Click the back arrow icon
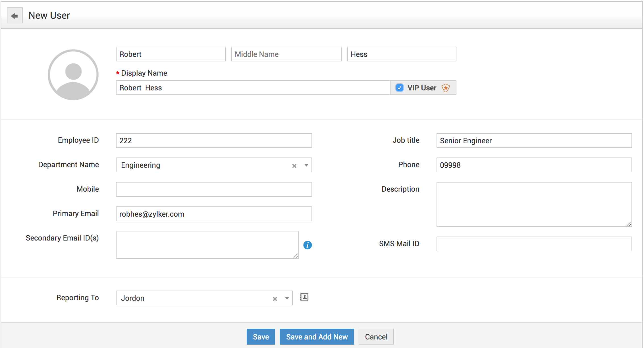The height and width of the screenshot is (348, 644). click(x=14, y=16)
